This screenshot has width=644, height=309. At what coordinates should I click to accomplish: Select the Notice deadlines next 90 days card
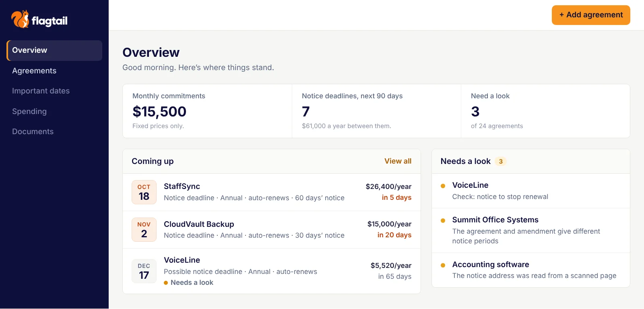coord(376,111)
